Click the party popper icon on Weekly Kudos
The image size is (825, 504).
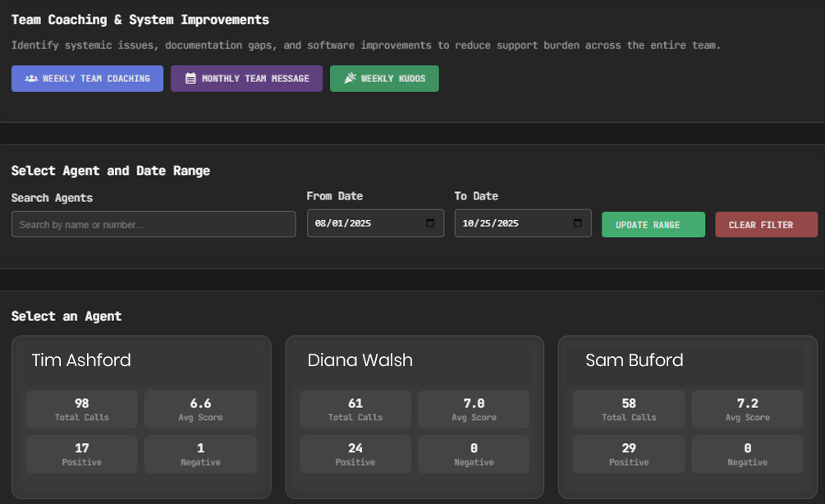point(350,79)
